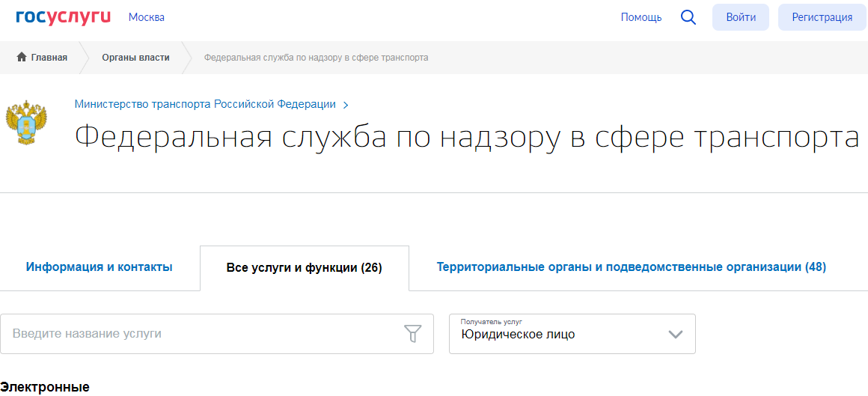This screenshot has width=868, height=396.
Task: Expand the Получатель услуг dropdown arrow
Action: [675, 335]
